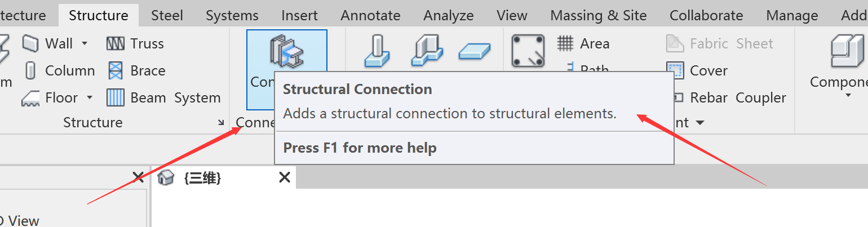This screenshot has width=868, height=227.
Task: Select the Truss tool
Action: click(x=135, y=44)
